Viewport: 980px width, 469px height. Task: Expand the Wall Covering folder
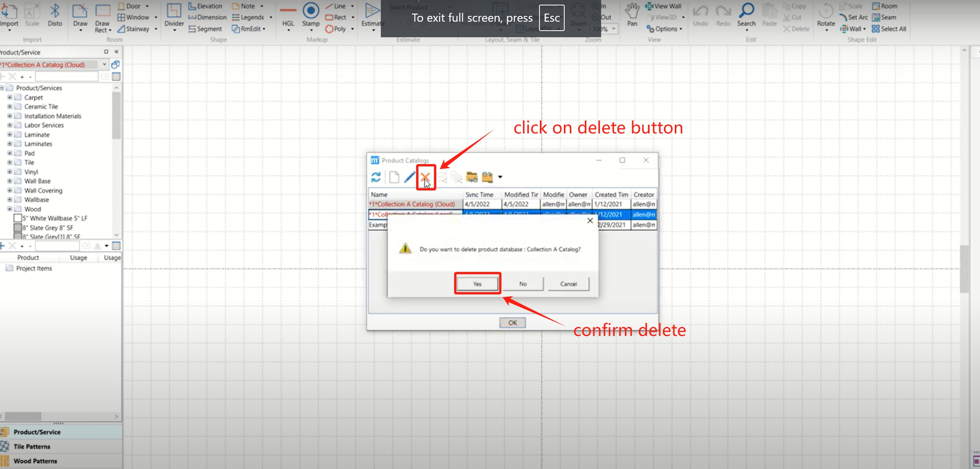(x=10, y=190)
